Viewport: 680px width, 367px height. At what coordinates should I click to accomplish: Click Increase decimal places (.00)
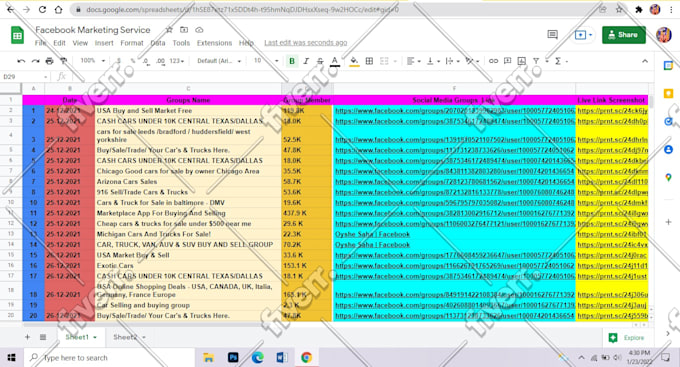tap(160, 61)
